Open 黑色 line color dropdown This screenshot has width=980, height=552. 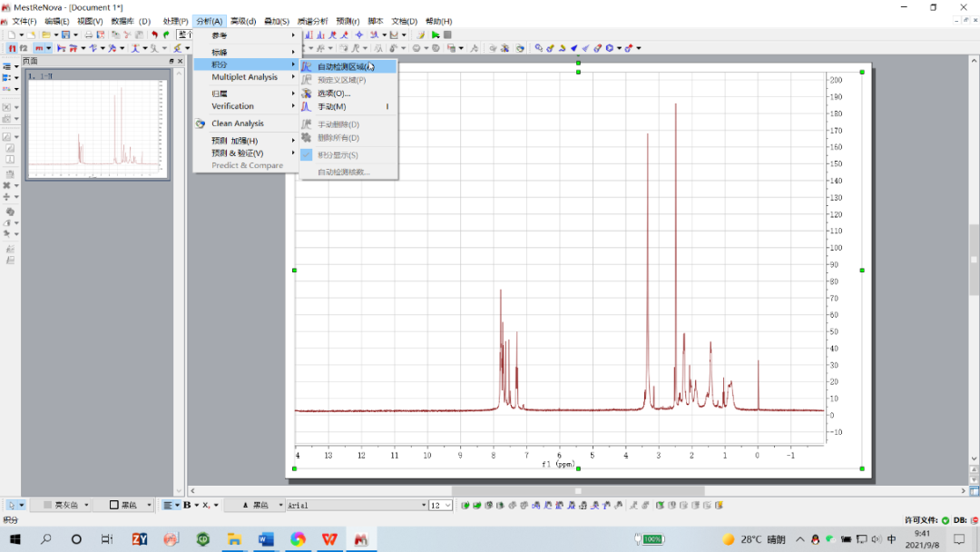click(x=149, y=505)
